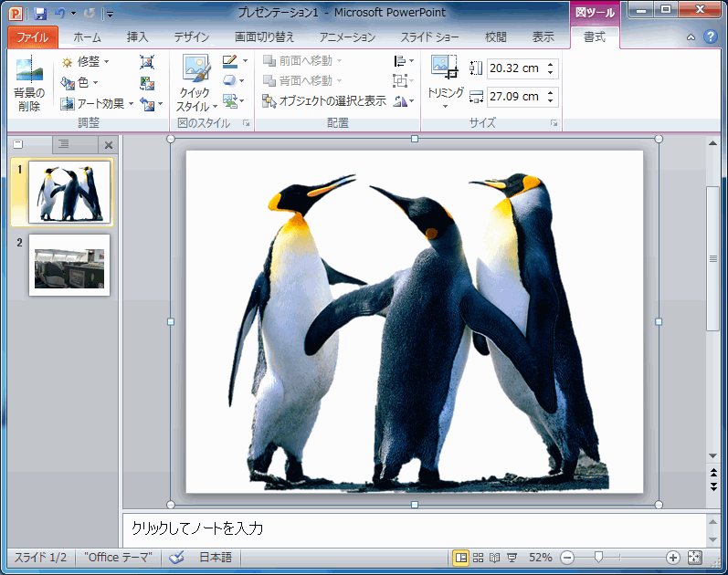
Task: Open the PowerPoint Help question mark
Action: point(711,37)
